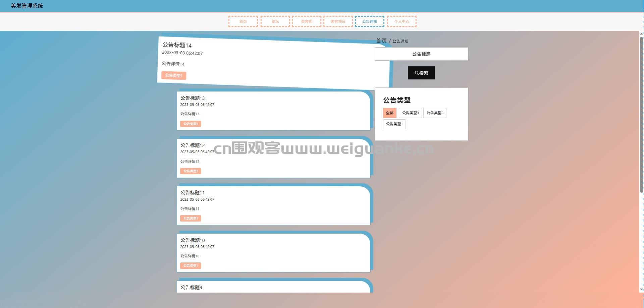Click the 公告类型 sidebar heading

(397, 100)
